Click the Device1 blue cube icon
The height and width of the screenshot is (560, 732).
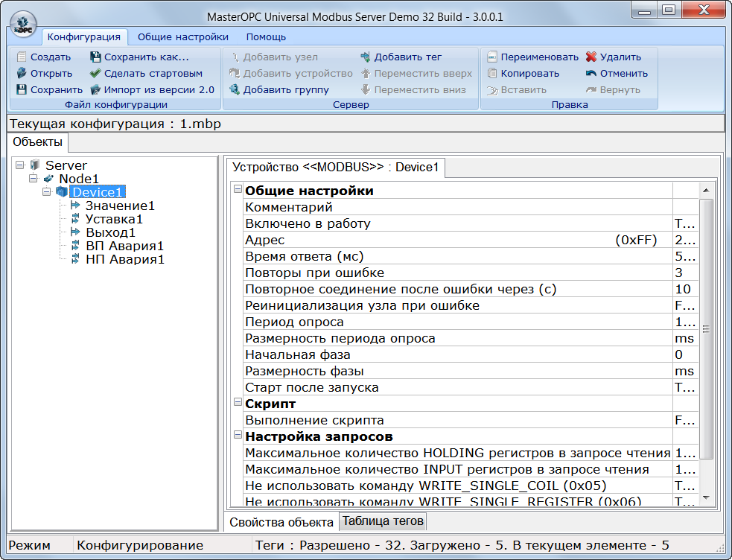pyautogui.click(x=62, y=192)
